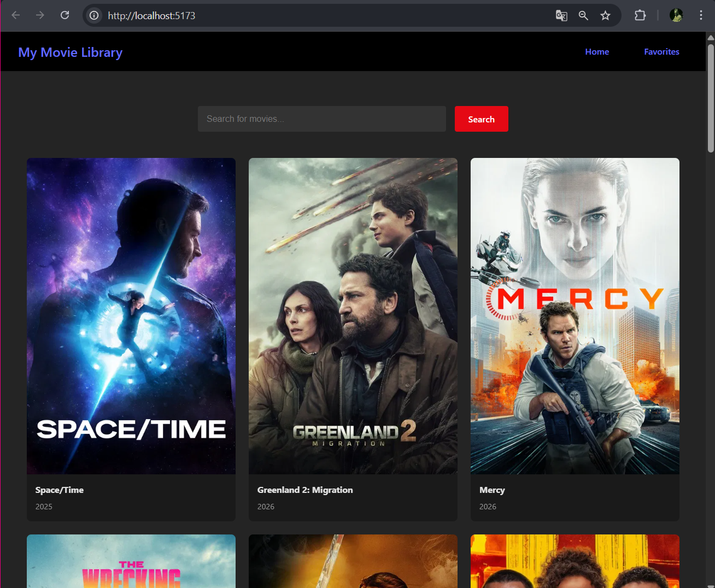The width and height of the screenshot is (715, 588).
Task: Open the browser extensions puzzle icon
Action: [x=640, y=15]
